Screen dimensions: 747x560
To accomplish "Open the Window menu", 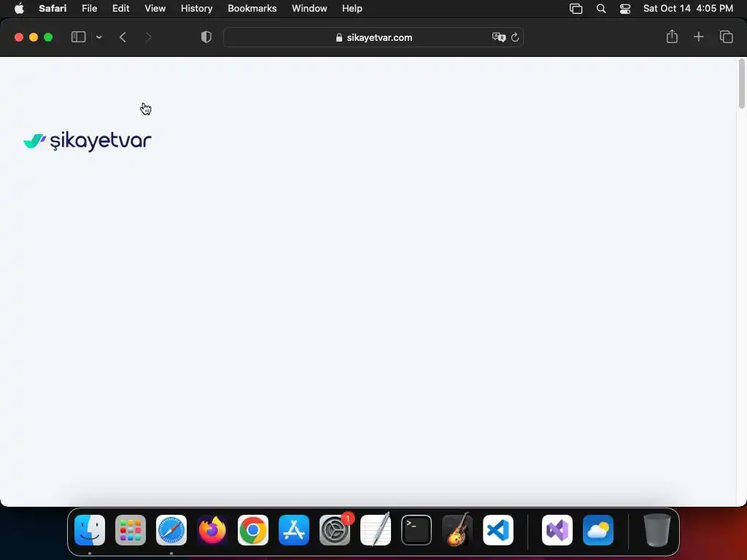I will tap(309, 8).
